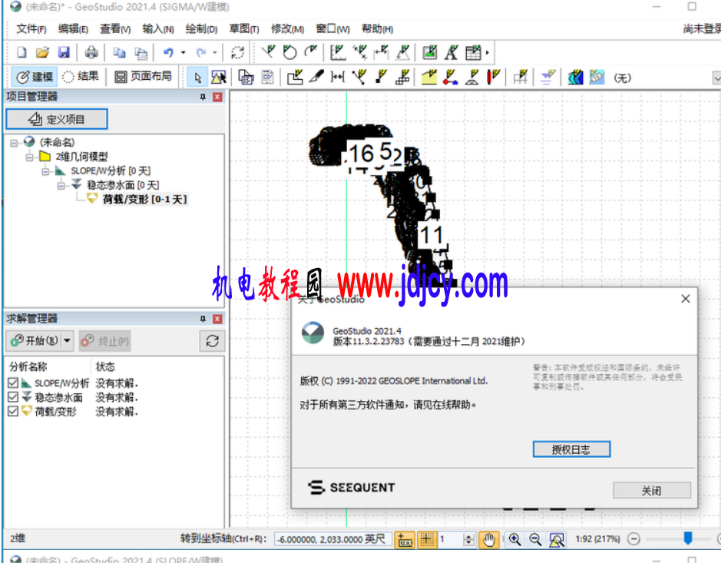Click the 定义项目 button
This screenshot has height=563, width=728.
(x=57, y=119)
